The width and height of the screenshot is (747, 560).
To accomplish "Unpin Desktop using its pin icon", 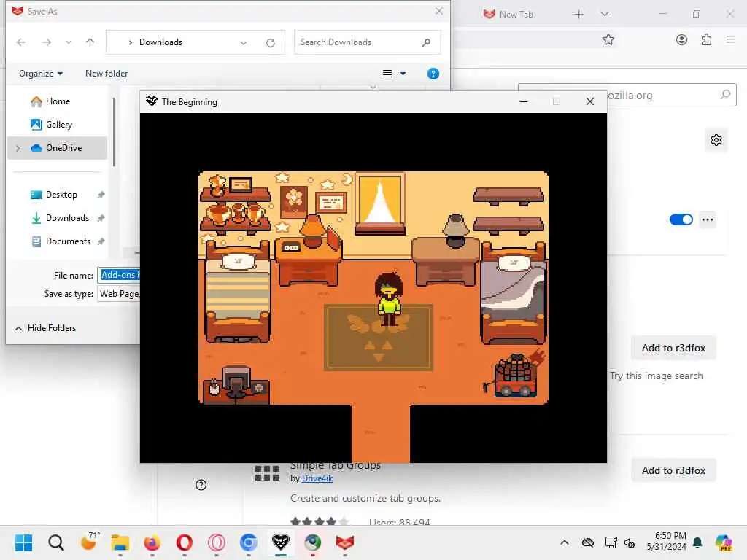I will [101, 195].
